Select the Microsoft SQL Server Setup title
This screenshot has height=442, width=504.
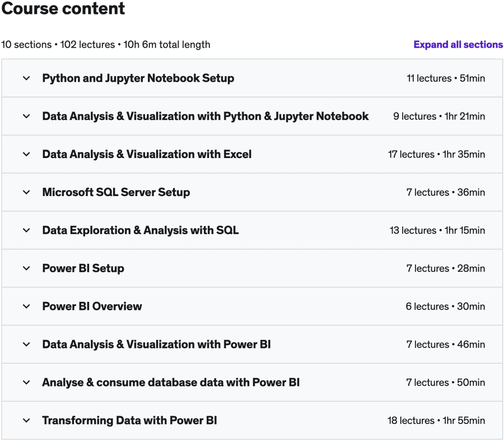coord(116,192)
